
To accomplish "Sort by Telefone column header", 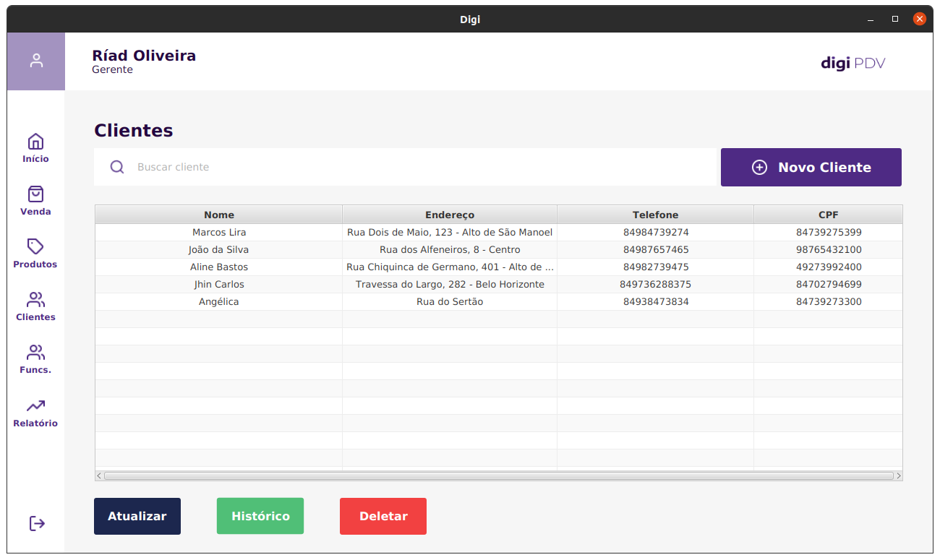I will 656,215.
